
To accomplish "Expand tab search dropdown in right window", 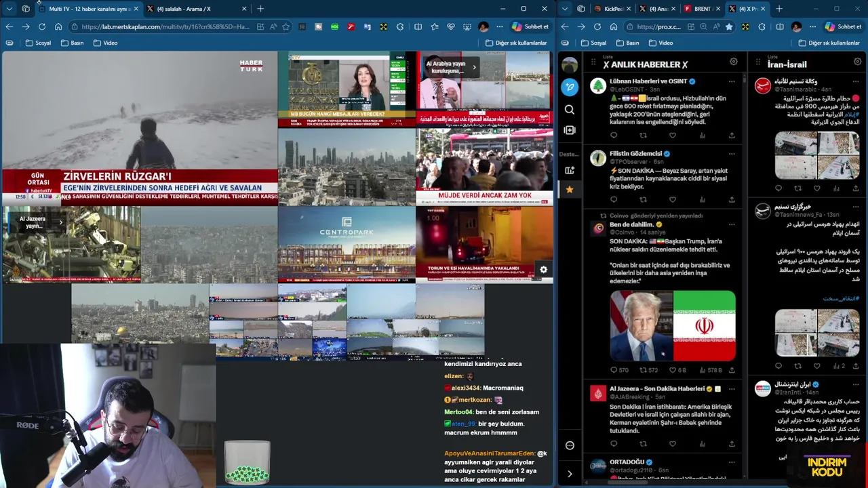I will [565, 9].
